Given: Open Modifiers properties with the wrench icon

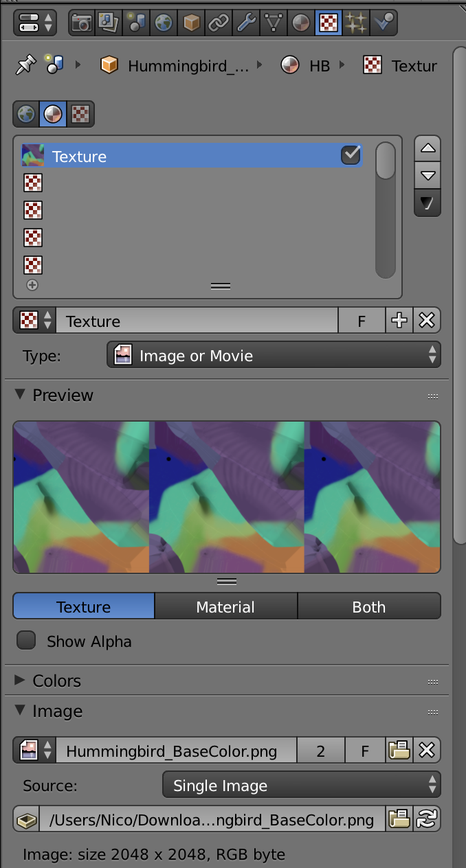Looking at the screenshot, I should [x=246, y=23].
